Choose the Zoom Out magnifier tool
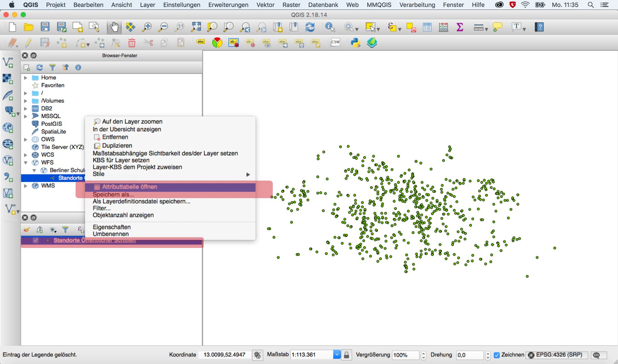Screen dimensions: 618x364 [163, 27]
